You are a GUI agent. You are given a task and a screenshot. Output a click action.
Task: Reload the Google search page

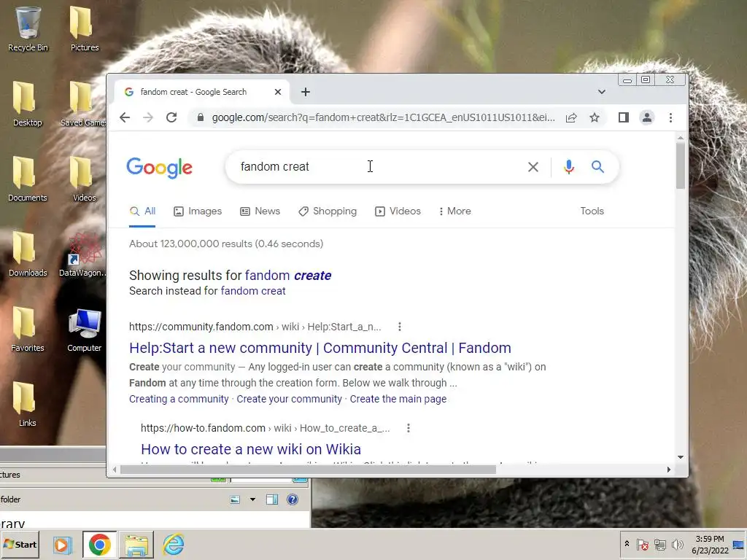[171, 117]
